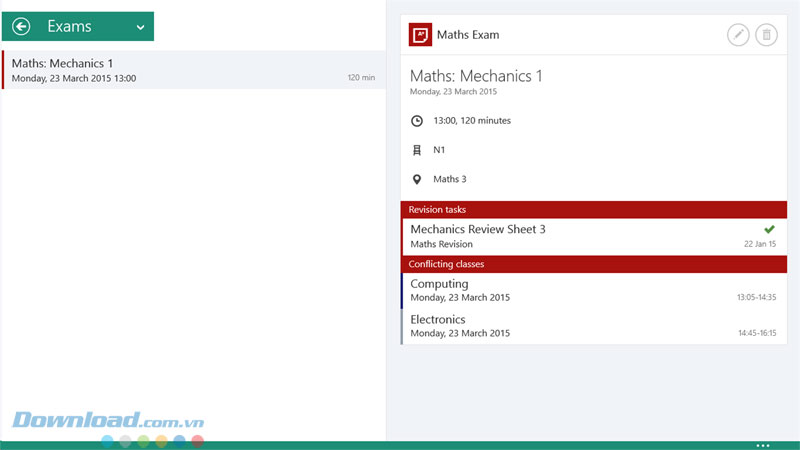Viewport: 800px width, 450px height.
Task: Open the Electronics conflicting class
Action: [560, 326]
